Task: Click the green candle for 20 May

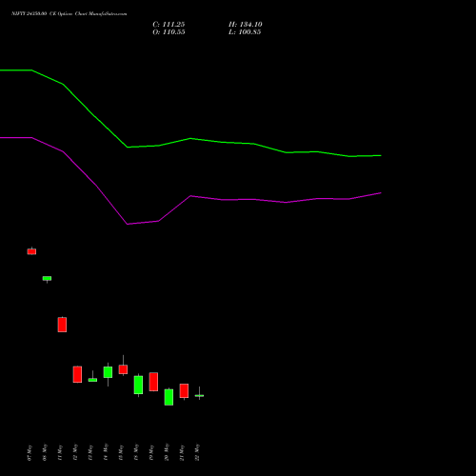Action: click(x=169, y=397)
